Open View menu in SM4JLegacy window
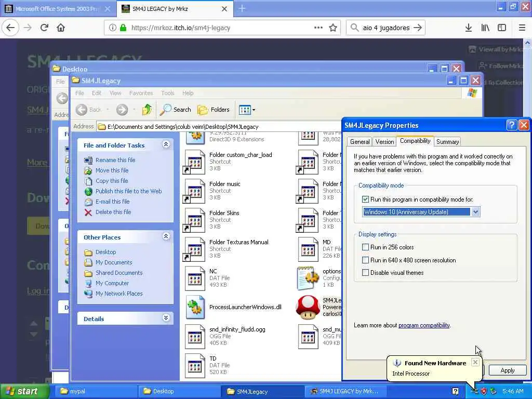Viewport: 532px width, 399px height. pos(115,93)
